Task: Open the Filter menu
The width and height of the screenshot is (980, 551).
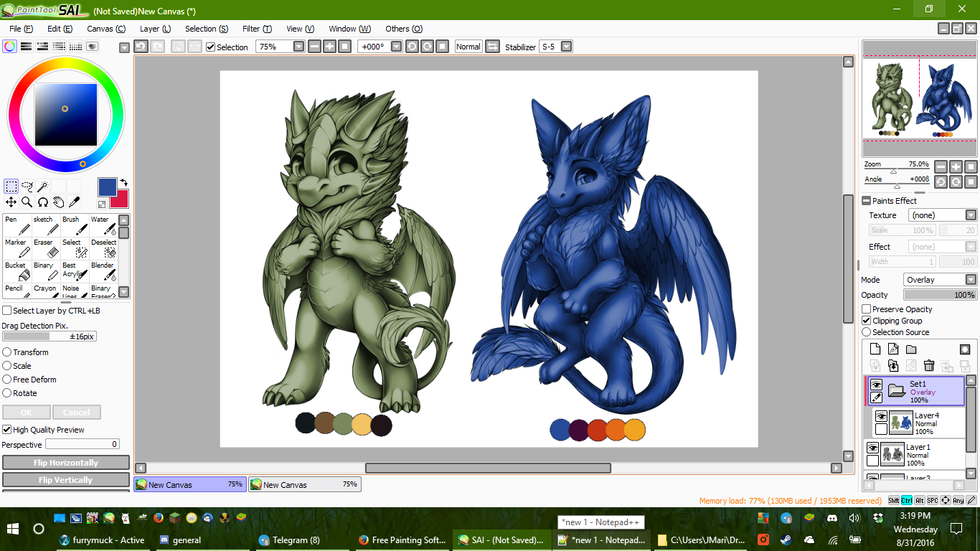Action: click(257, 29)
